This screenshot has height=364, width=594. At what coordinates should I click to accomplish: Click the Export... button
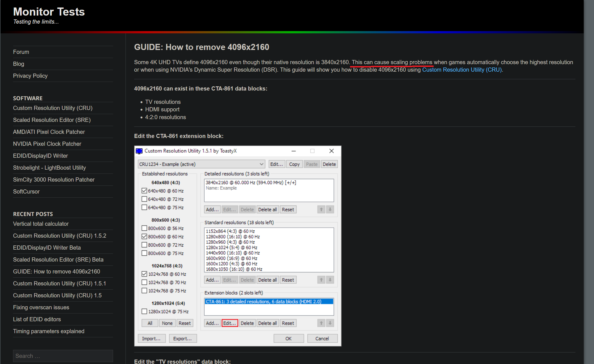[182, 338]
